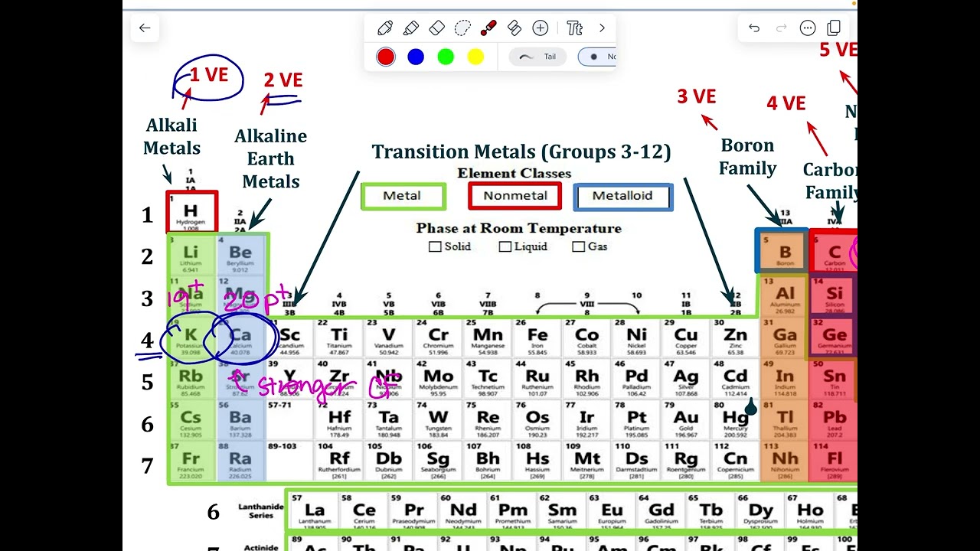Select the Highlighter tool

[x=411, y=28]
